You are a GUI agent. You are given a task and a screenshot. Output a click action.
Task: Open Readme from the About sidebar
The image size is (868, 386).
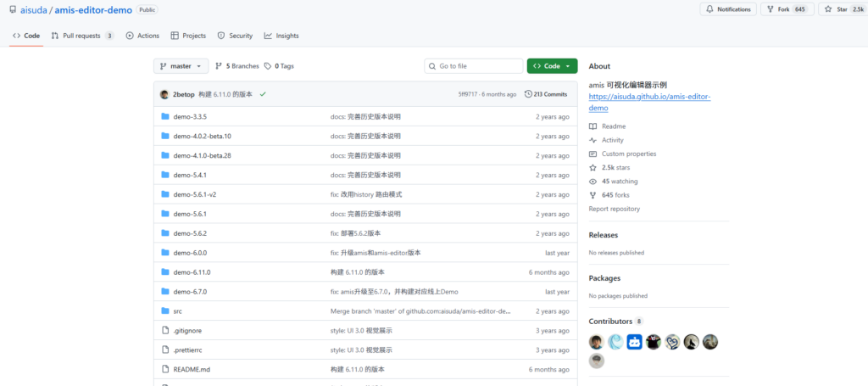tap(613, 126)
